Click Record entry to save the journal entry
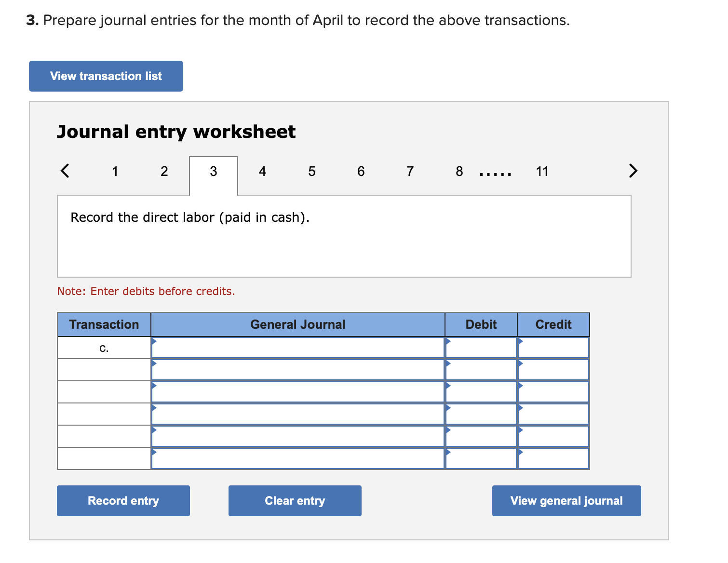 [123, 500]
